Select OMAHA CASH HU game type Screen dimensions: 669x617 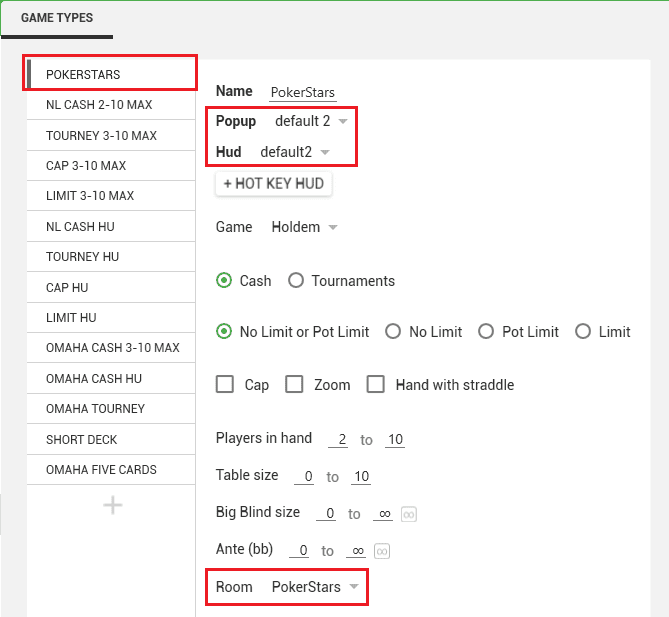pos(111,378)
